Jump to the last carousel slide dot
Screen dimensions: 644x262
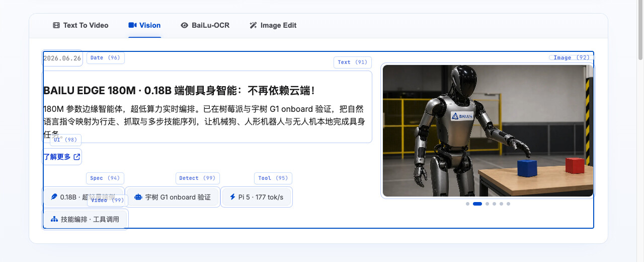[509, 204]
